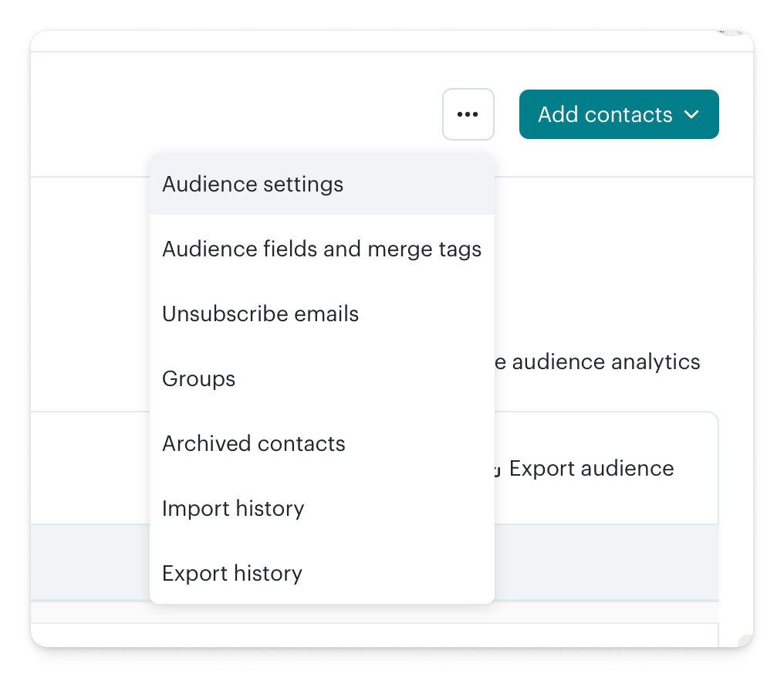Open Audience settings from the menu
This screenshot has height=678, width=784.
252,185
